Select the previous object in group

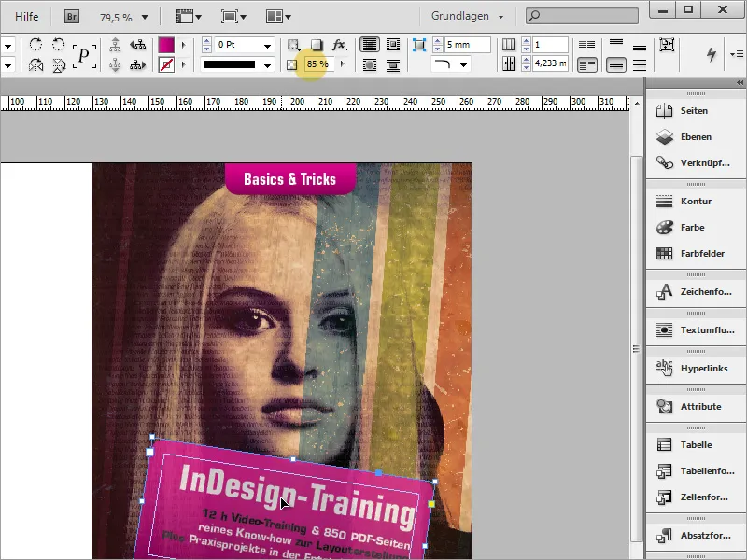click(137, 45)
